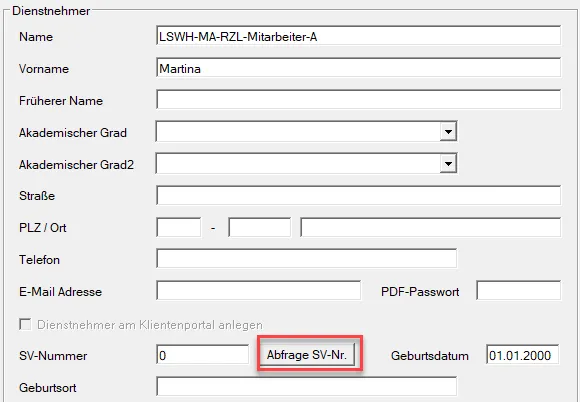The height and width of the screenshot is (402, 580).
Task: Click the PDF-Passwort input field
Action: click(x=518, y=291)
